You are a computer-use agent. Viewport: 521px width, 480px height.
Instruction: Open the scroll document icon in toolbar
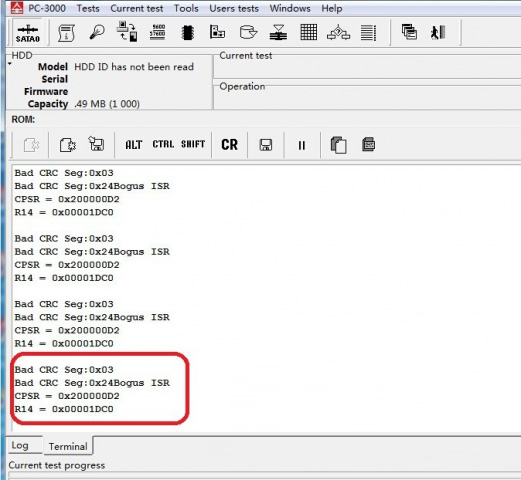[66, 33]
